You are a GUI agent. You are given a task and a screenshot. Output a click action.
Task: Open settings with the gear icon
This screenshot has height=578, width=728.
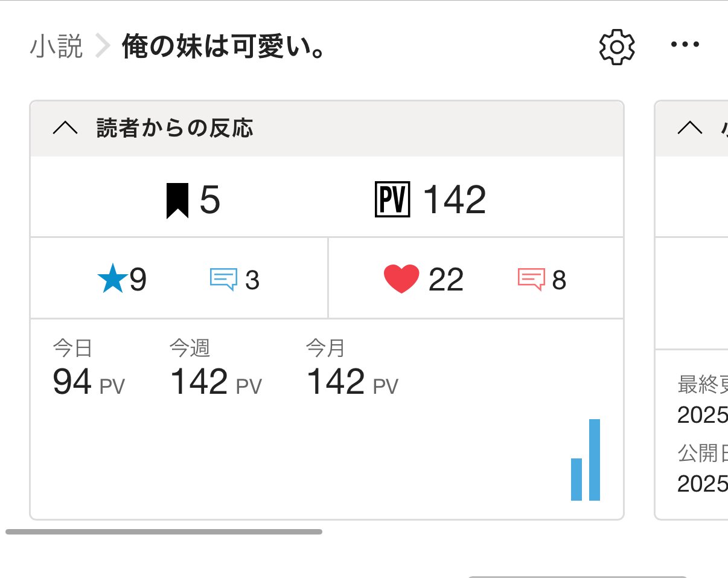[616, 47]
